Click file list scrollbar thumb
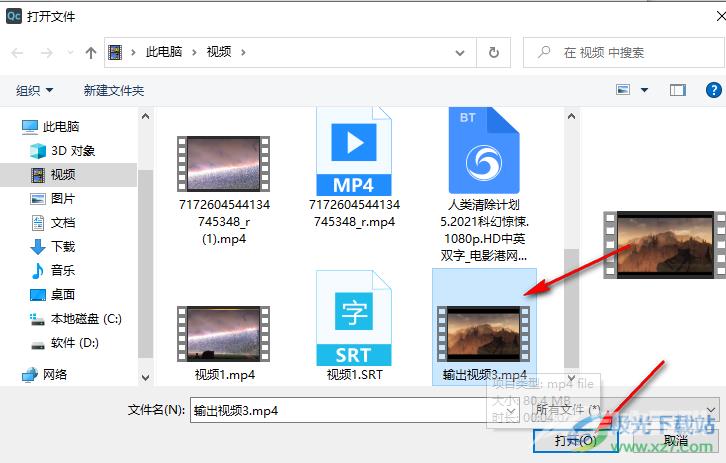The height and width of the screenshot is (463, 726). 571,308
